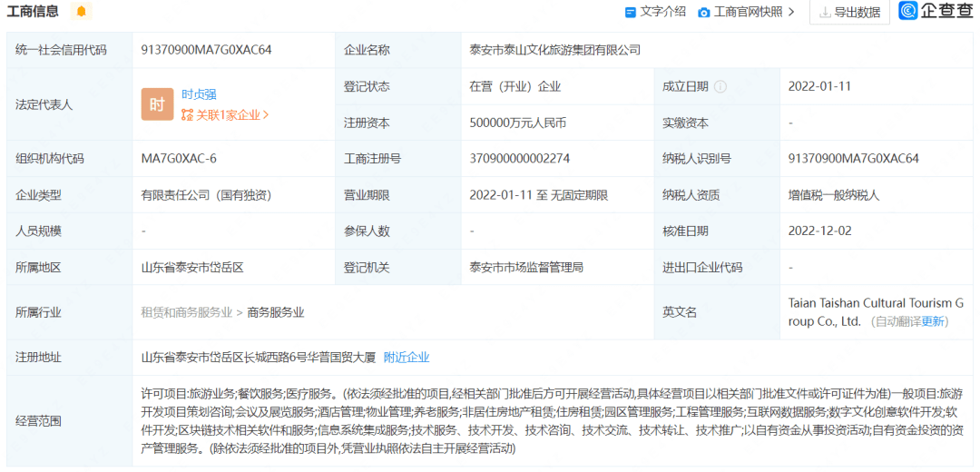Viewport: 980px width, 472px height.
Task: Select the 租赁和商务服务业 industry breadcrumb
Action: coord(186,312)
